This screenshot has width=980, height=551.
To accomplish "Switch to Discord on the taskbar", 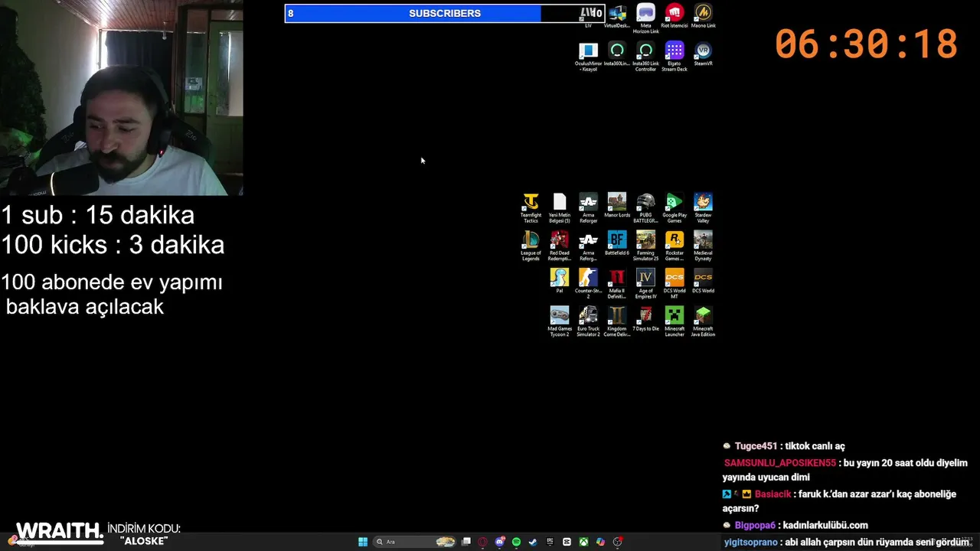I will point(499,542).
